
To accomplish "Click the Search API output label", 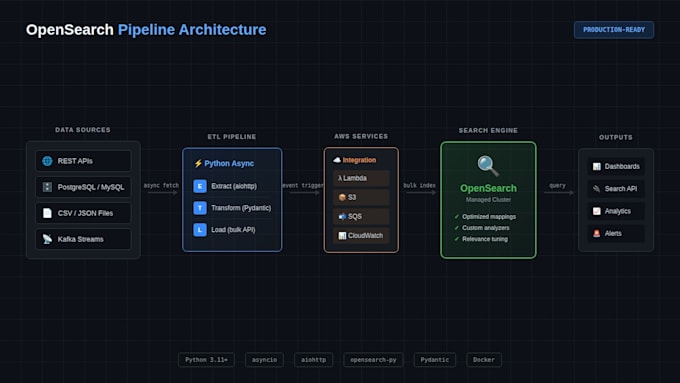I will pyautogui.click(x=621, y=189).
